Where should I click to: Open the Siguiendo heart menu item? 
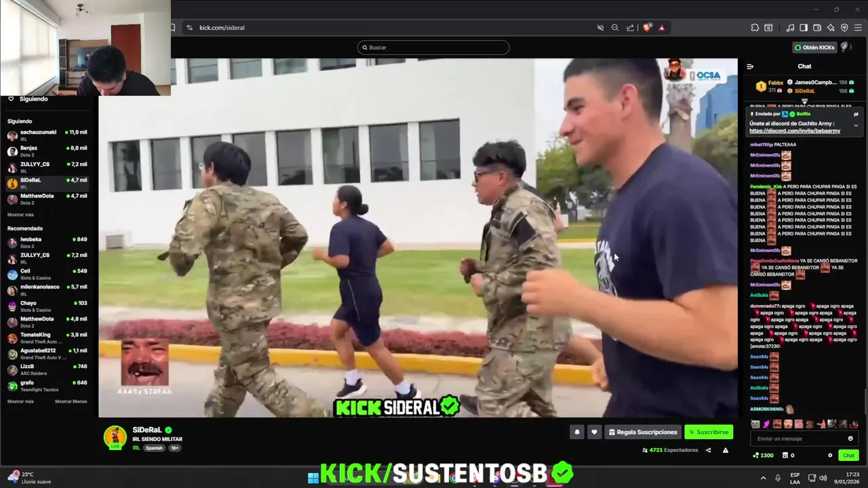28,99
